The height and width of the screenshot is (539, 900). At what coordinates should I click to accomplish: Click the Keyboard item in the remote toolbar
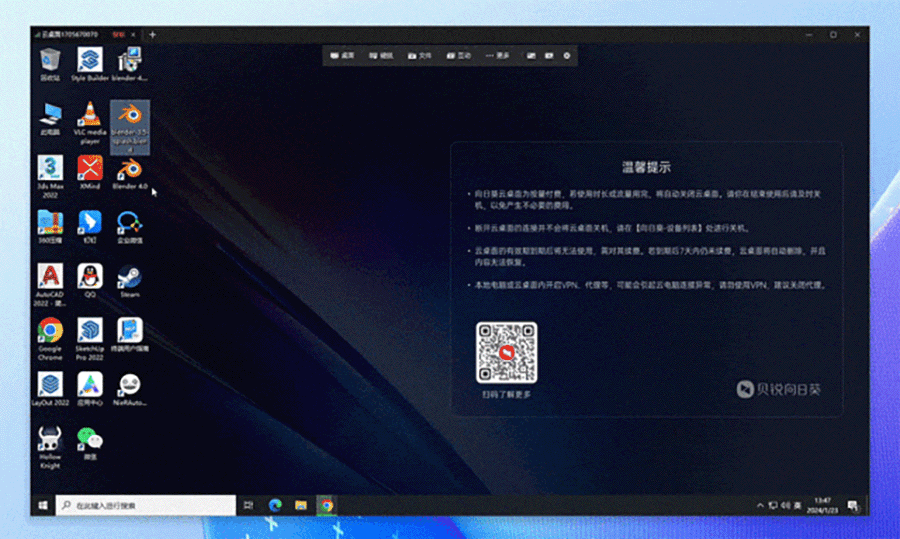tap(381, 56)
